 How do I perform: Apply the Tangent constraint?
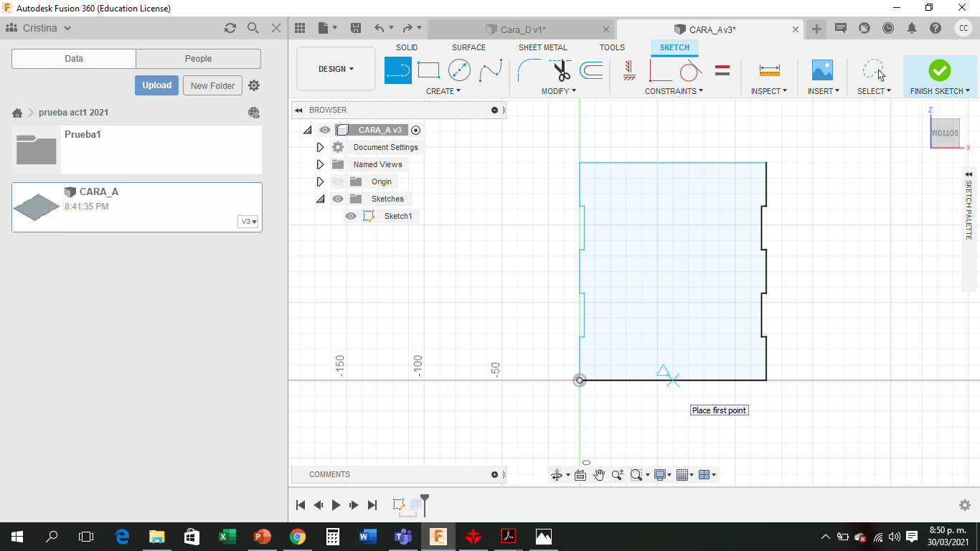pos(690,70)
